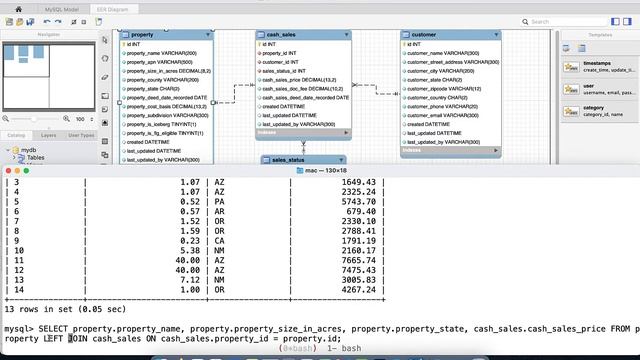Open an existing model file
640x360 pixels.
[x=20, y=22]
